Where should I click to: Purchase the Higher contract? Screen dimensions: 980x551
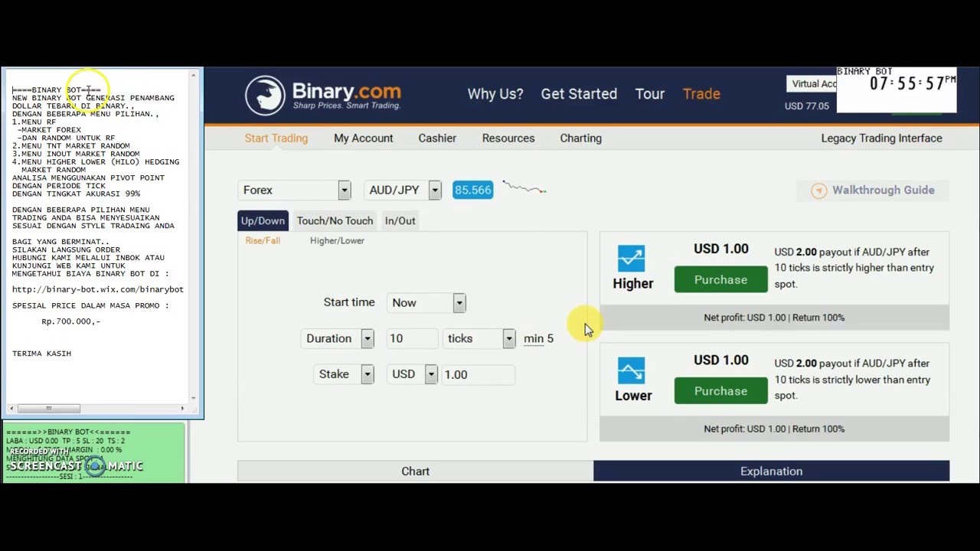[x=720, y=279]
